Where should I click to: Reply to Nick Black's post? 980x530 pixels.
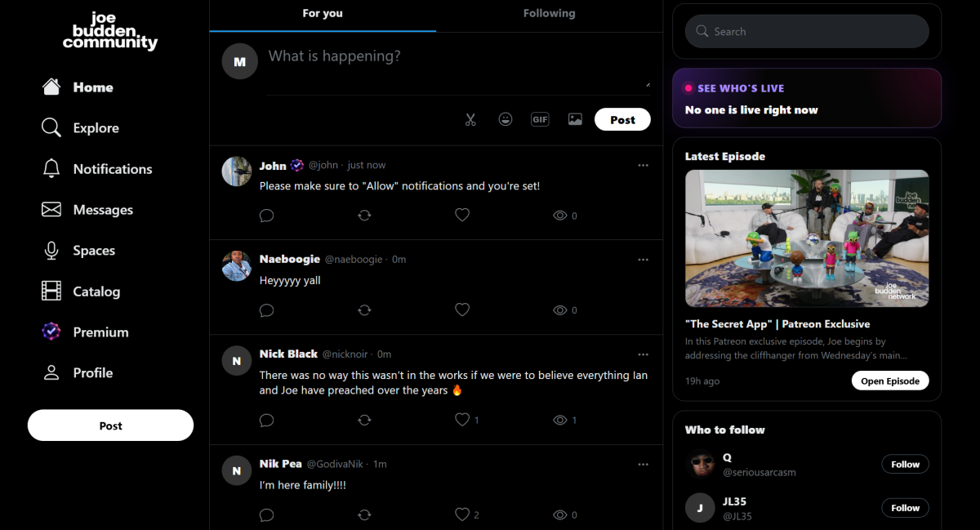pyautogui.click(x=266, y=420)
